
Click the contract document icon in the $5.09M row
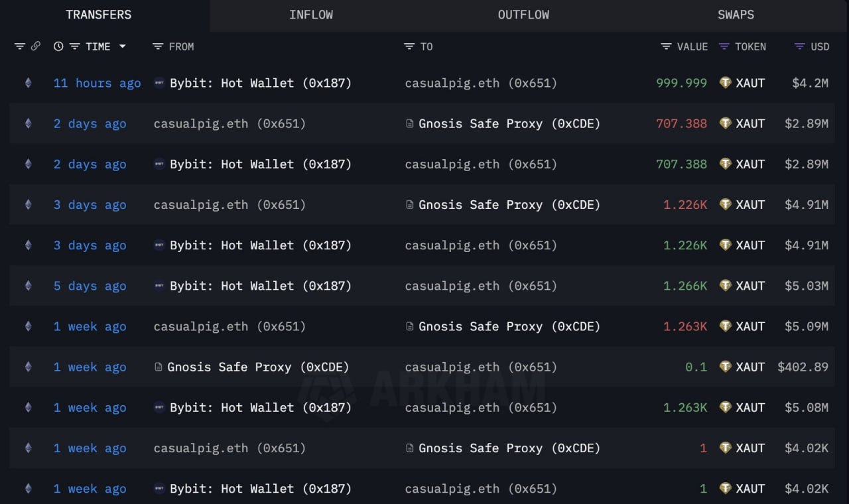click(x=410, y=326)
